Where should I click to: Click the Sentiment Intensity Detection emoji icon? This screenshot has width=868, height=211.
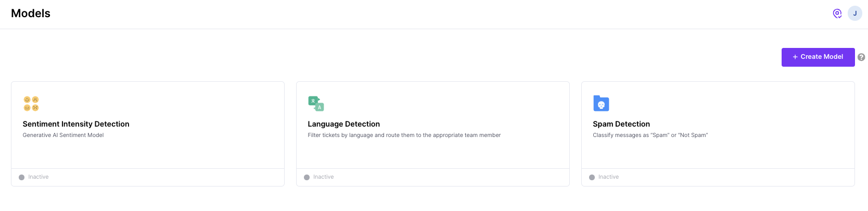coord(31,103)
